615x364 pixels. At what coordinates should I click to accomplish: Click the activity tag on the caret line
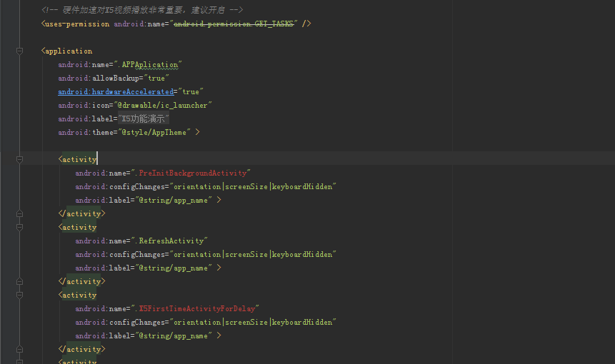click(x=77, y=159)
